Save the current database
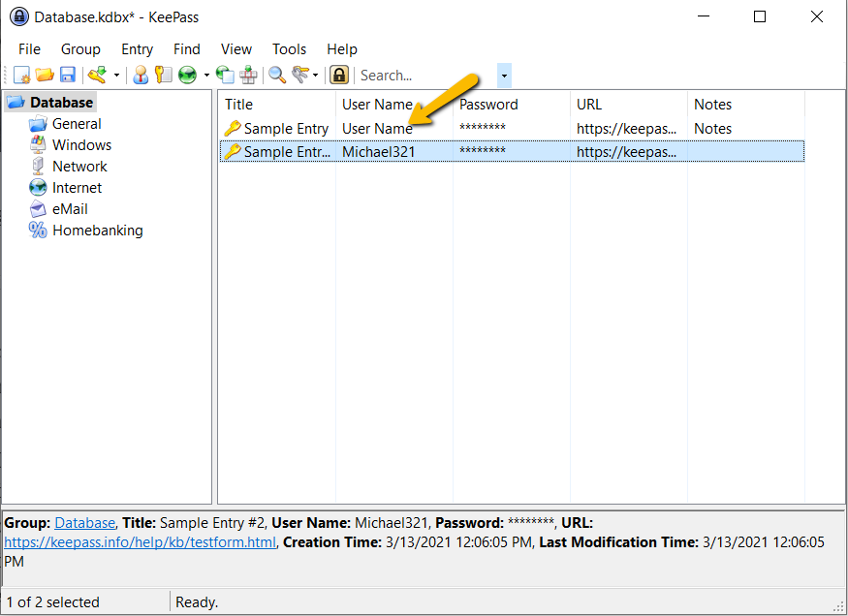Viewport: 848px width, 616px height. 67,75
